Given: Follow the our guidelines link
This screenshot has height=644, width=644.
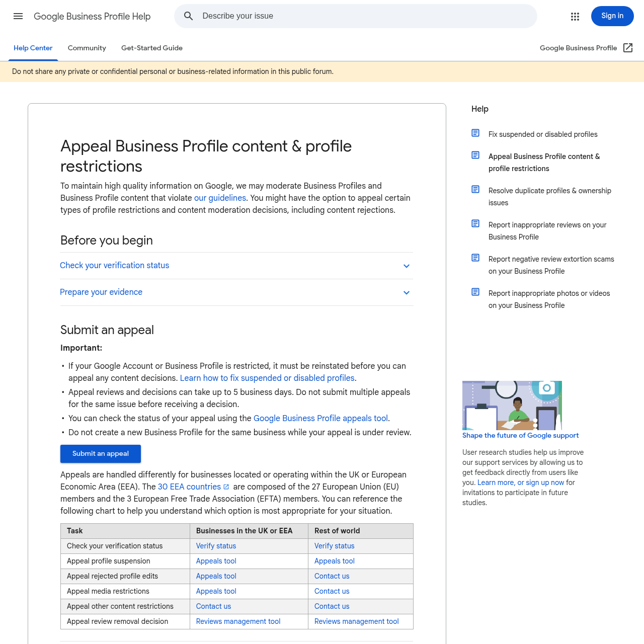Looking at the screenshot, I should click(220, 198).
